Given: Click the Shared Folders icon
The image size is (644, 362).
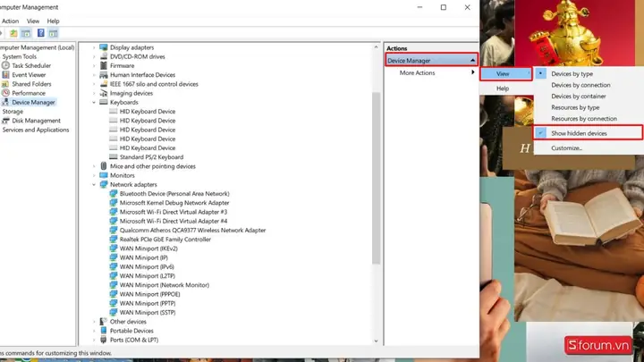Looking at the screenshot, I should pyautogui.click(x=5, y=84).
